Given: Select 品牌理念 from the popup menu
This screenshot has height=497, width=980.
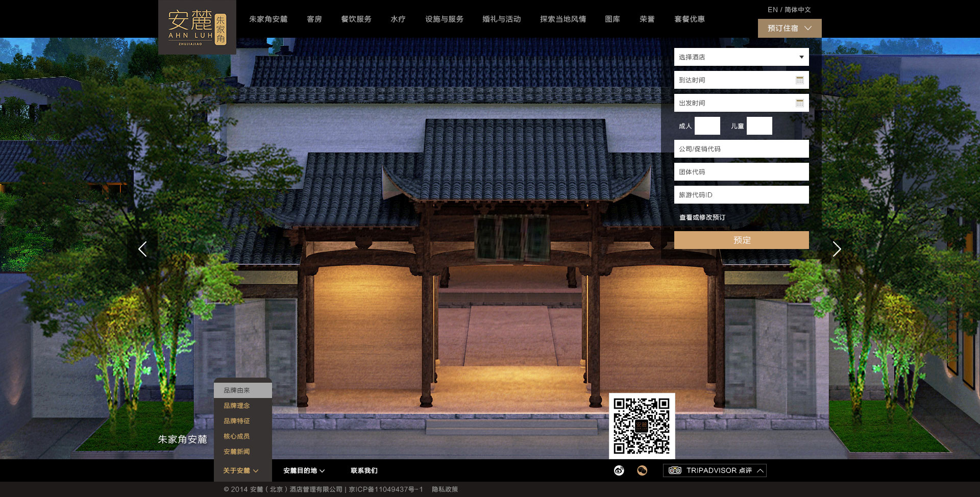Looking at the screenshot, I should tap(237, 406).
